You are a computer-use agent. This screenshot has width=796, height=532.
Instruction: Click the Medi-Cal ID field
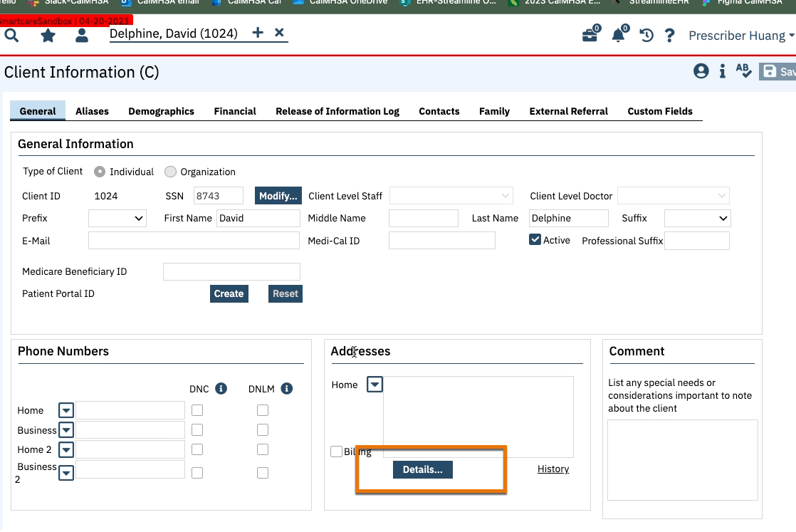click(x=441, y=241)
